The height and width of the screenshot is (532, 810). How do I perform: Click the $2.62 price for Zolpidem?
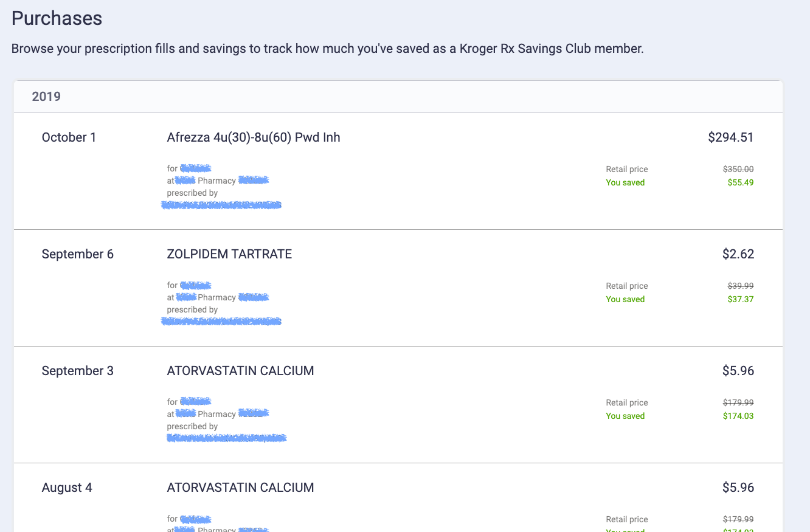(738, 254)
